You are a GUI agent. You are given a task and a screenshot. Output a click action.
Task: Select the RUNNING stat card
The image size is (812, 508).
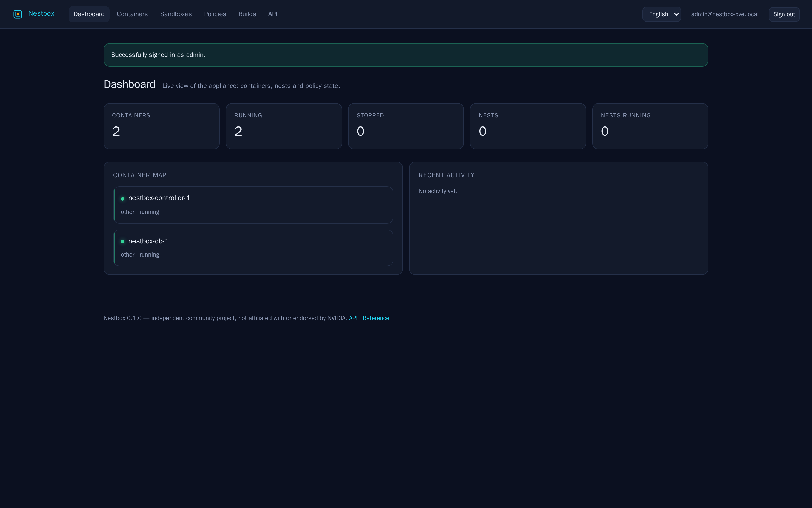pyautogui.click(x=284, y=126)
